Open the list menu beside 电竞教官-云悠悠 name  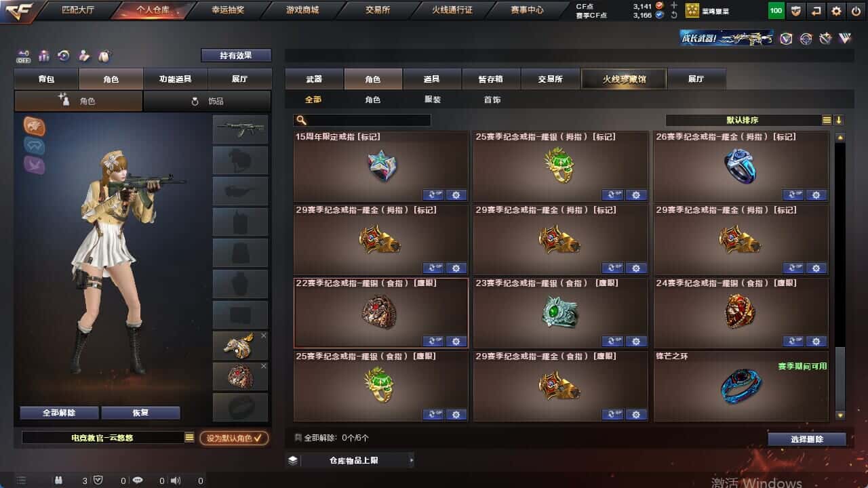point(189,438)
